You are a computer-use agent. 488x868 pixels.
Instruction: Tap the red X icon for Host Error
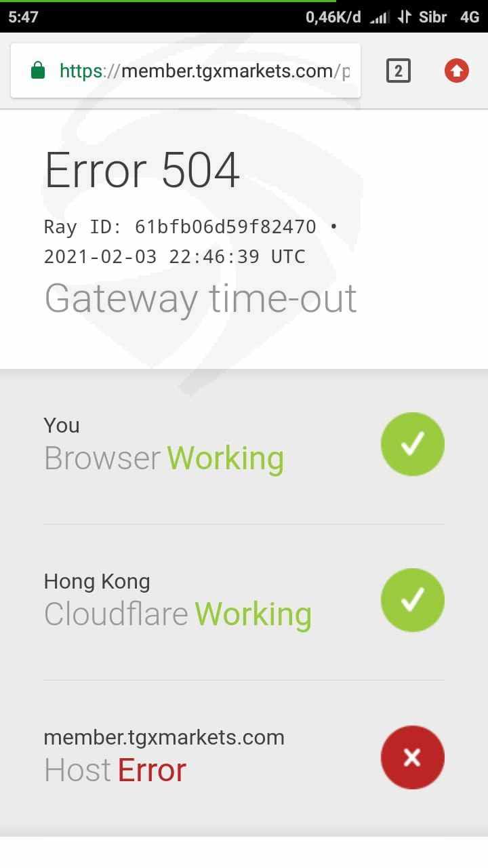[412, 757]
